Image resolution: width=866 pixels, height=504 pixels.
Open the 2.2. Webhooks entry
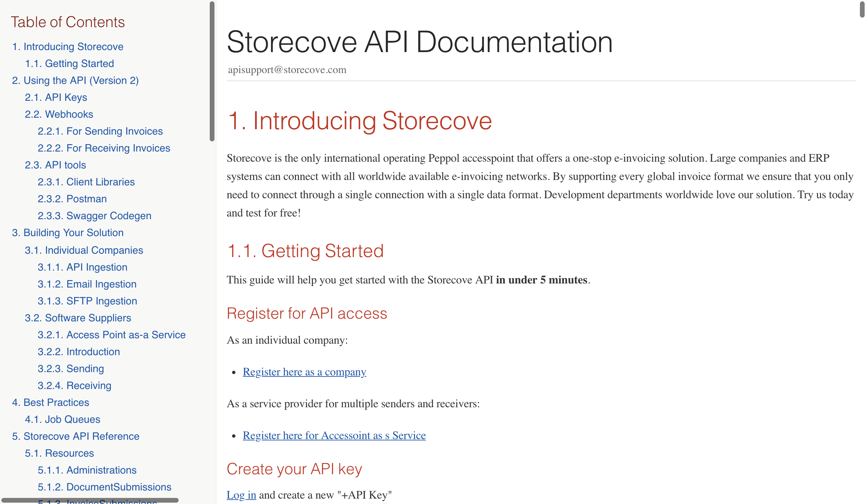(x=59, y=114)
